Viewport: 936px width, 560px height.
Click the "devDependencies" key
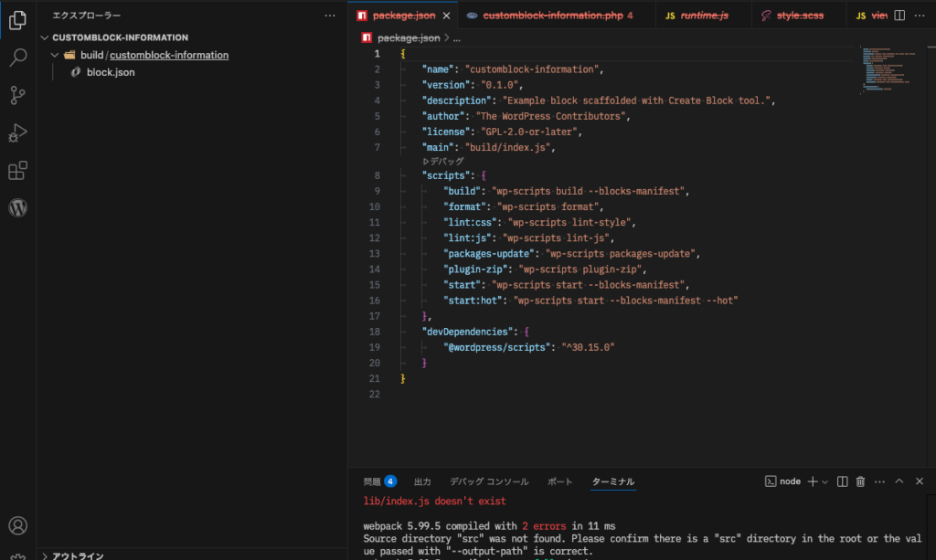pos(467,332)
